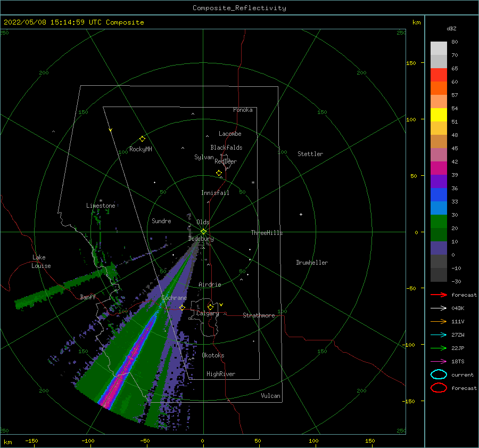Click the Drumheller label
The width and height of the screenshot is (479, 448).
pos(312,263)
